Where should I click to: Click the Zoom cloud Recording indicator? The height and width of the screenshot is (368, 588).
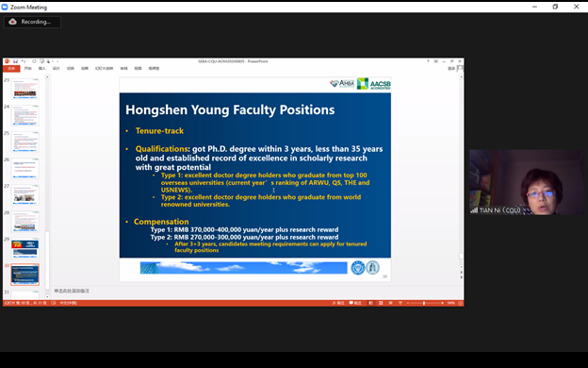32,22
